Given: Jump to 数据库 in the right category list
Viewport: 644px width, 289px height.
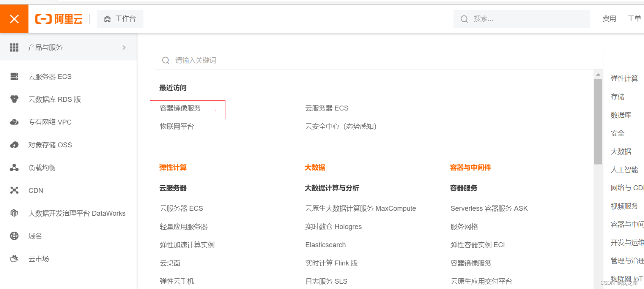Looking at the screenshot, I should click(x=621, y=115).
